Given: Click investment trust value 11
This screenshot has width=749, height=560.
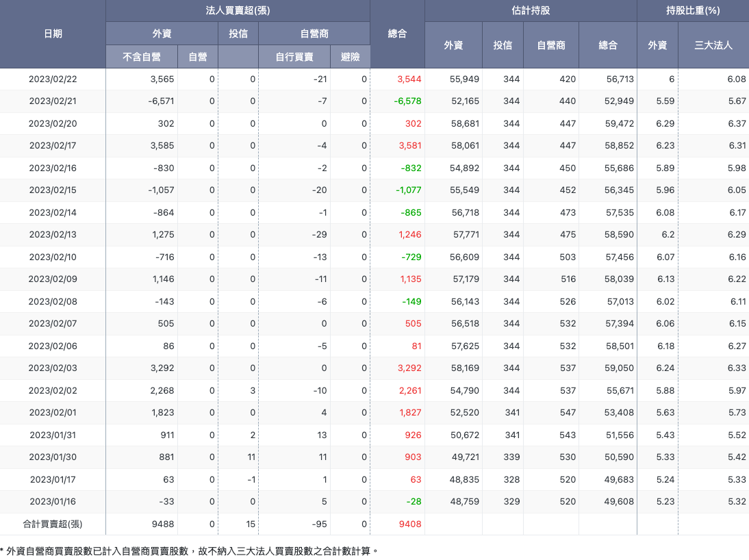Looking at the screenshot, I should (x=251, y=457).
